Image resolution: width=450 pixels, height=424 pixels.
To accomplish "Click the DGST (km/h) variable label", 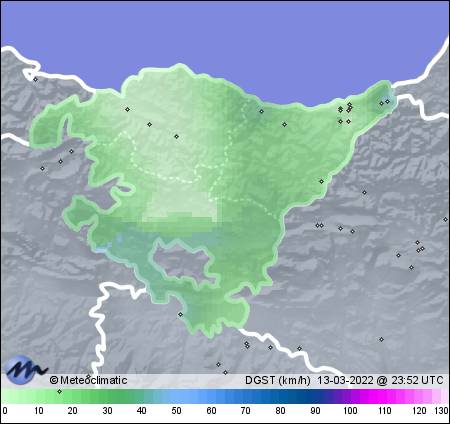I will [278, 380].
